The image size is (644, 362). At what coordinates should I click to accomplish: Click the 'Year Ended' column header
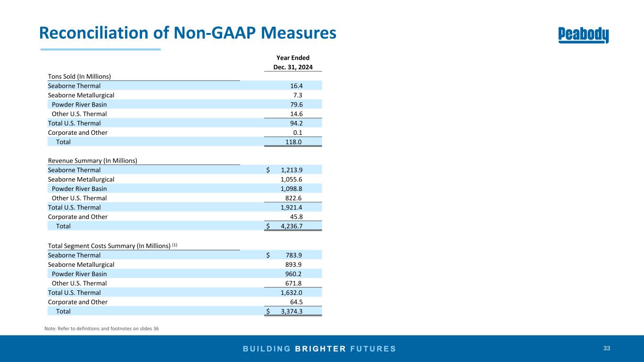pos(293,58)
